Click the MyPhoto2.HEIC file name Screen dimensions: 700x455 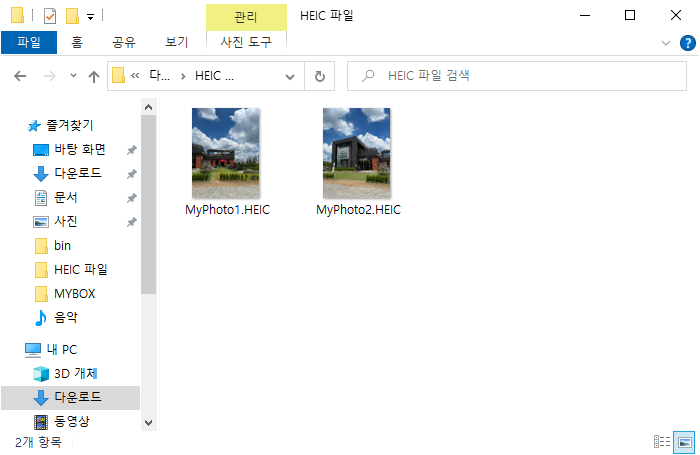pyautogui.click(x=358, y=210)
